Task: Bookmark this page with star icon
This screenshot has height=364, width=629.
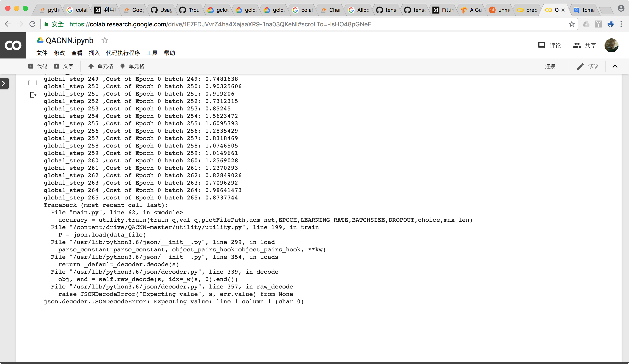Action: pos(572,24)
